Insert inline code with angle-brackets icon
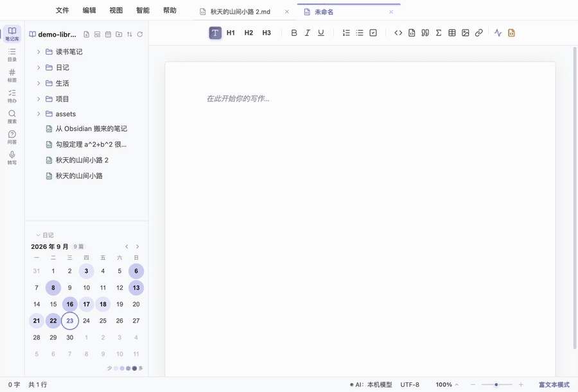 pyautogui.click(x=398, y=33)
